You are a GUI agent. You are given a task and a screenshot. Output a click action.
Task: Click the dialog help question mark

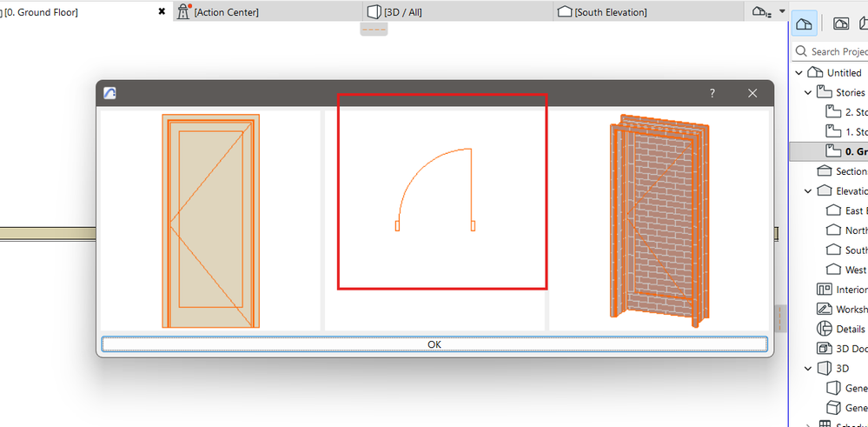click(712, 93)
